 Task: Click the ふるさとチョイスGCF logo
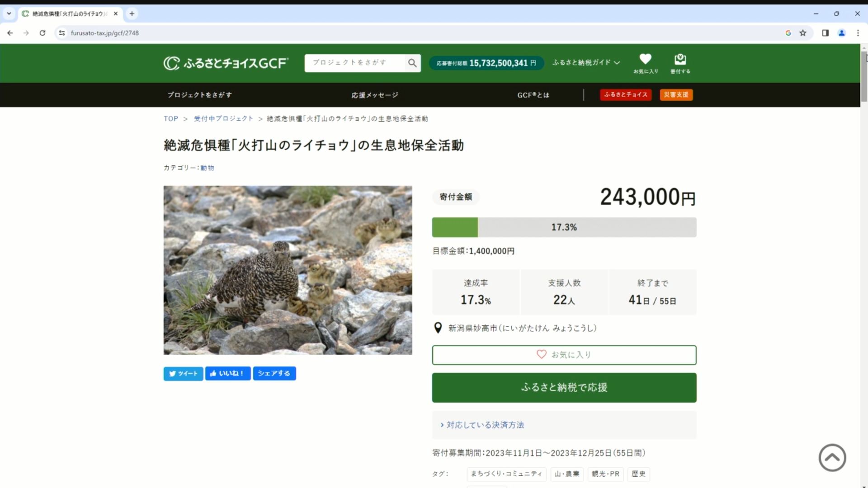[226, 63]
